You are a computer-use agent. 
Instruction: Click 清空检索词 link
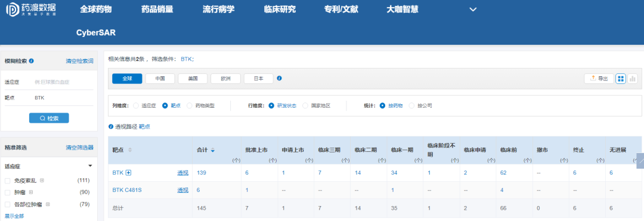tap(80, 61)
